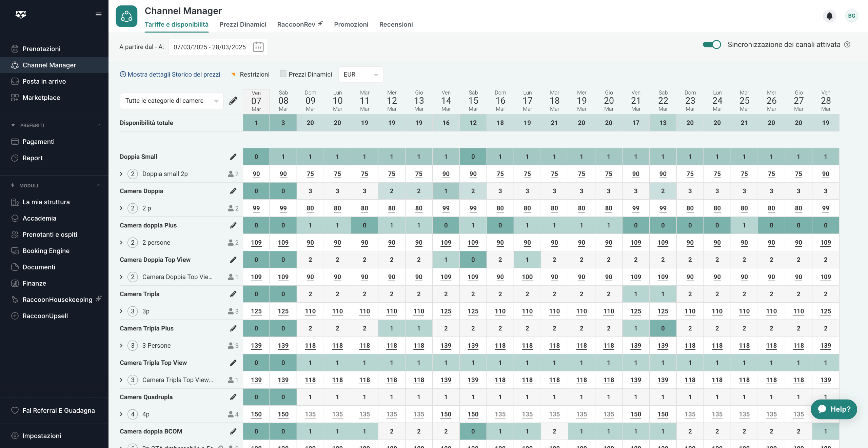Click the edit pencil next to category filter
This screenshot has height=448, width=868.
pos(233,101)
